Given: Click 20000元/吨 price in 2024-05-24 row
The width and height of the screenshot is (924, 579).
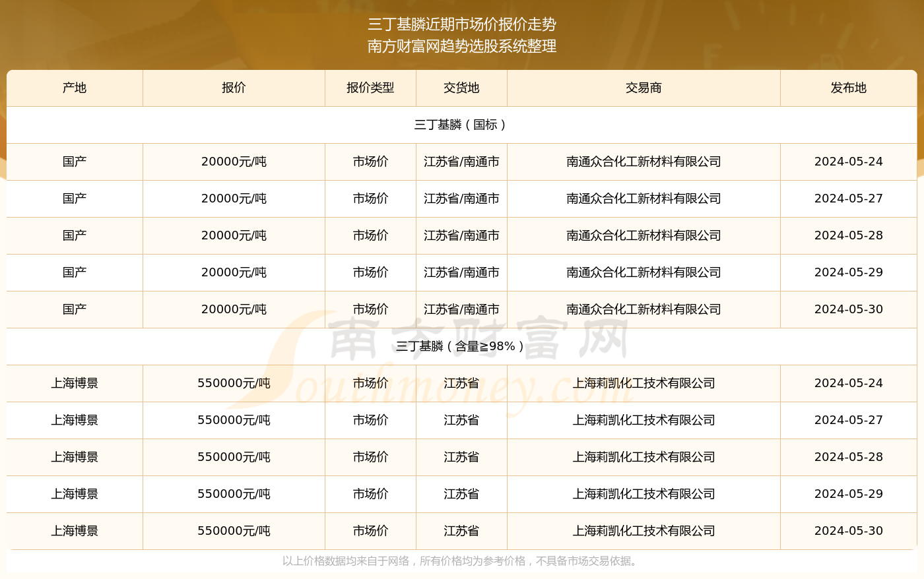Looking at the screenshot, I should [x=234, y=162].
